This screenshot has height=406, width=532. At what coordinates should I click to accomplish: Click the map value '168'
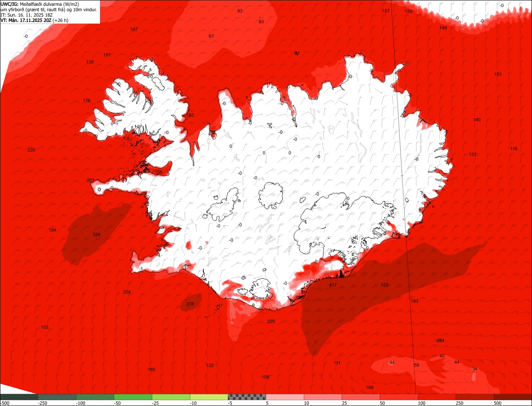click(x=369, y=387)
